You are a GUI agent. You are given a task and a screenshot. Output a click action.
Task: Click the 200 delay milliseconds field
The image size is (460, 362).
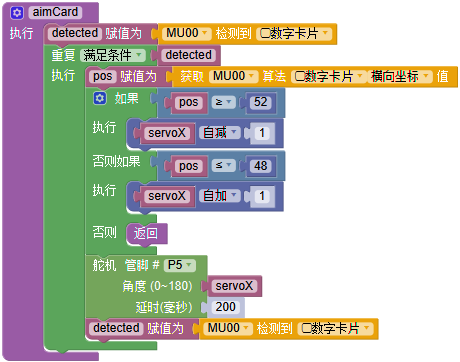point(225,307)
